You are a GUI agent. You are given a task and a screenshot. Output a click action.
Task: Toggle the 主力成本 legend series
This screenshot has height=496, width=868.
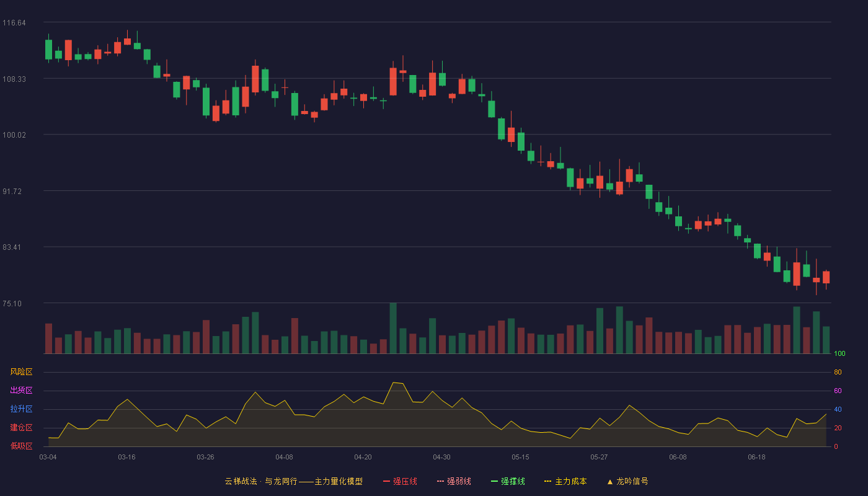click(565, 481)
